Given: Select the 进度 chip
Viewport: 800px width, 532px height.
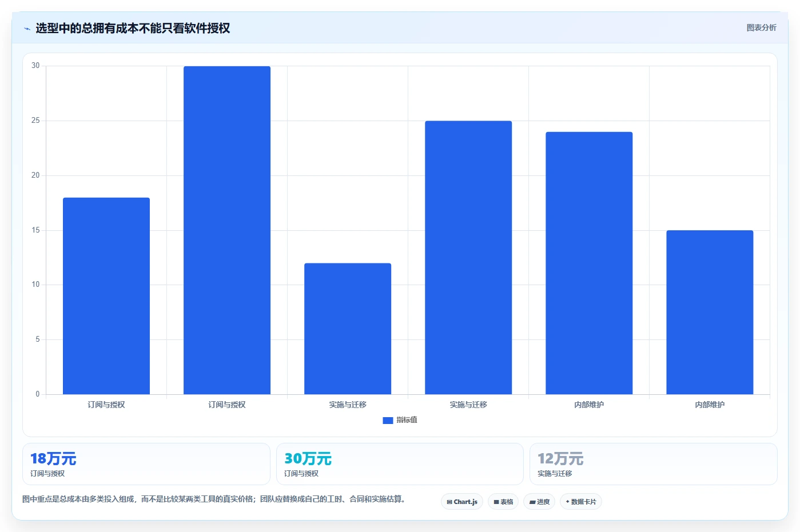Looking at the screenshot, I should pyautogui.click(x=539, y=502).
